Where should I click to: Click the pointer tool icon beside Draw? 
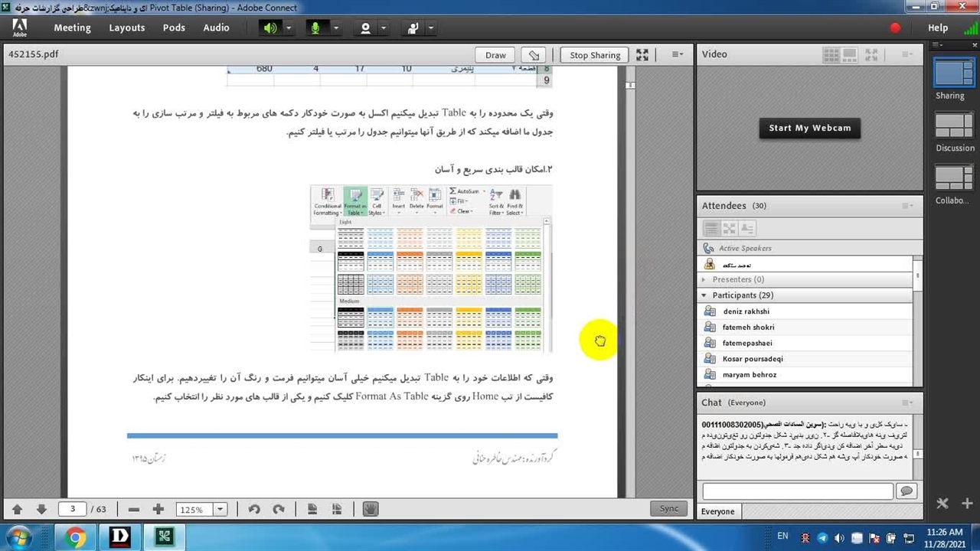click(x=534, y=55)
